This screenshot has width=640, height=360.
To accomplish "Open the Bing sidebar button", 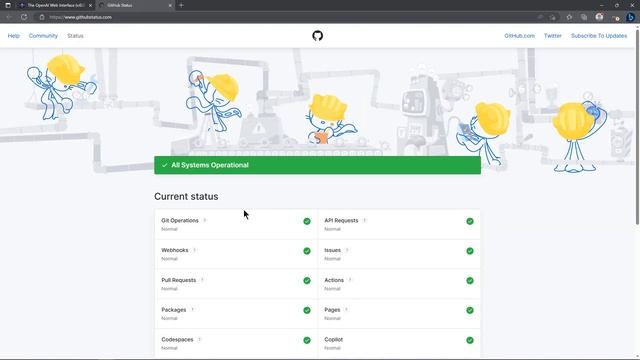I will pos(630,17).
